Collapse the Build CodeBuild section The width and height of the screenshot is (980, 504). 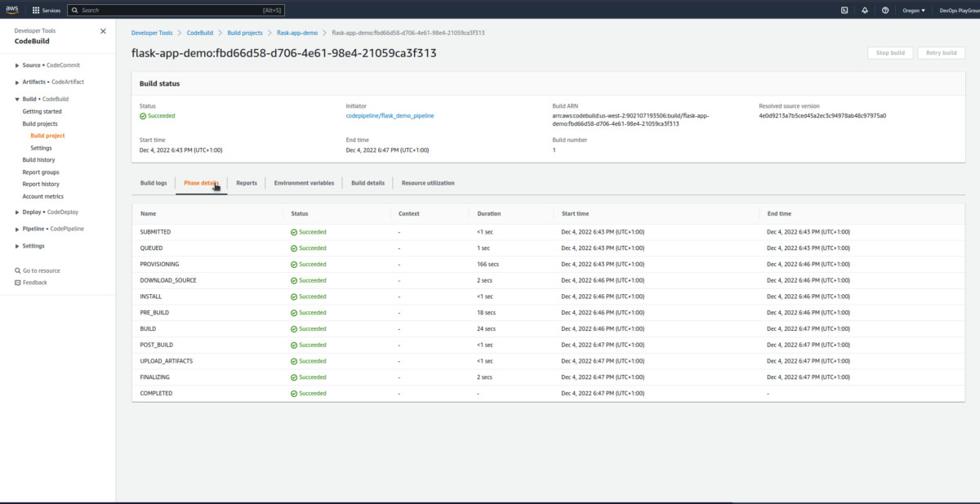point(18,100)
